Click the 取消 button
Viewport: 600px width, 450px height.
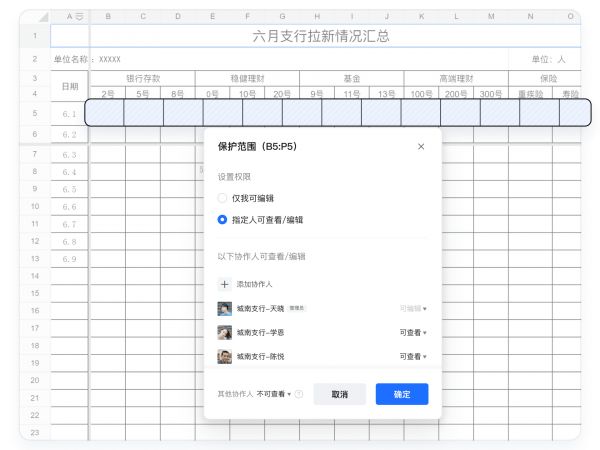click(x=339, y=394)
